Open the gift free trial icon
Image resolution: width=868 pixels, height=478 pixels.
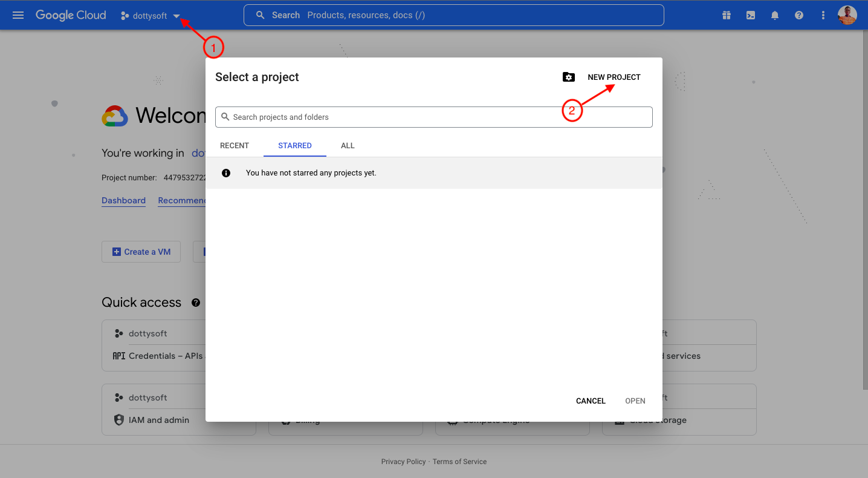727,15
